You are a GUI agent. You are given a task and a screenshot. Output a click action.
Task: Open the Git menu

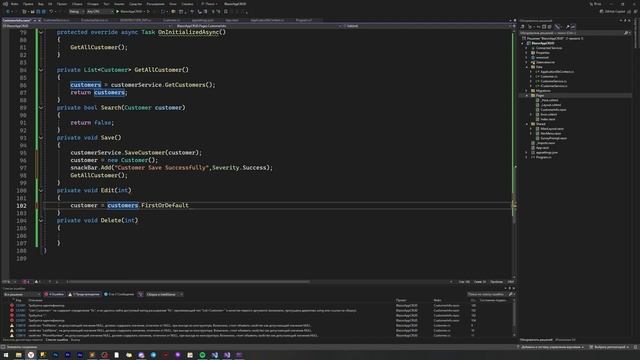[x=50, y=4]
